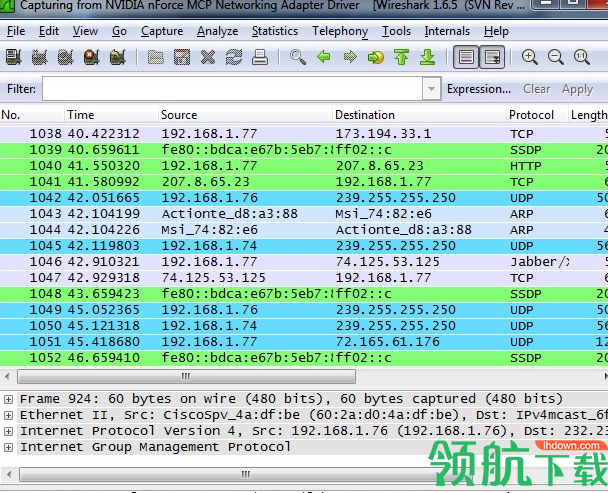The width and height of the screenshot is (608, 493).
Task: Open the Analyze menu
Action: click(x=218, y=31)
